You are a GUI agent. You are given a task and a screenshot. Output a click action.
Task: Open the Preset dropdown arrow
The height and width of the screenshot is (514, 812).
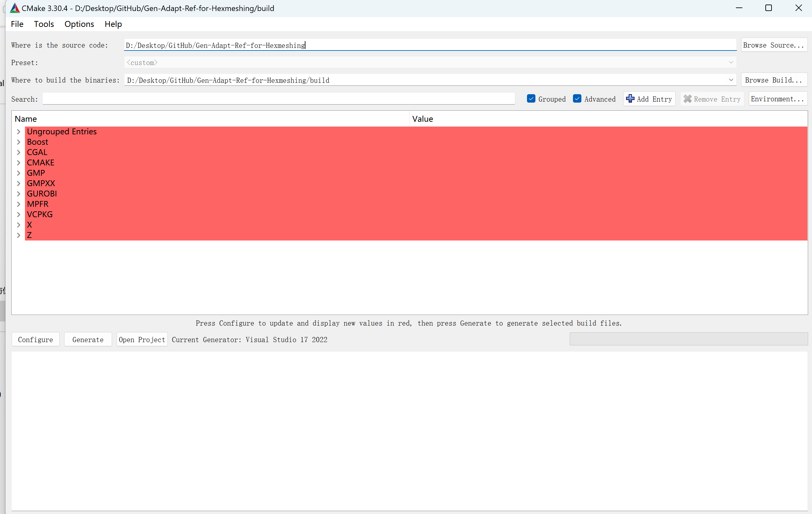point(731,62)
